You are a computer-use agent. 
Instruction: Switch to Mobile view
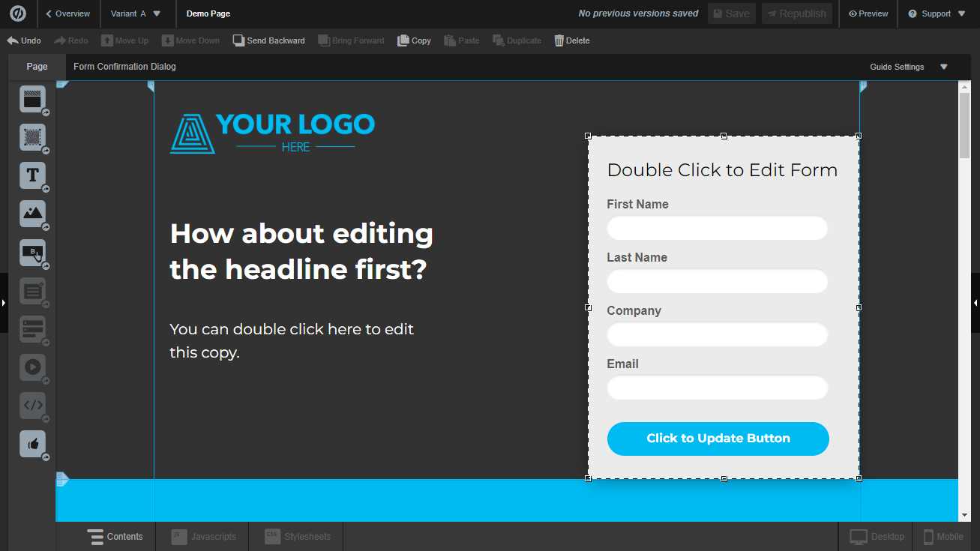[x=943, y=537]
